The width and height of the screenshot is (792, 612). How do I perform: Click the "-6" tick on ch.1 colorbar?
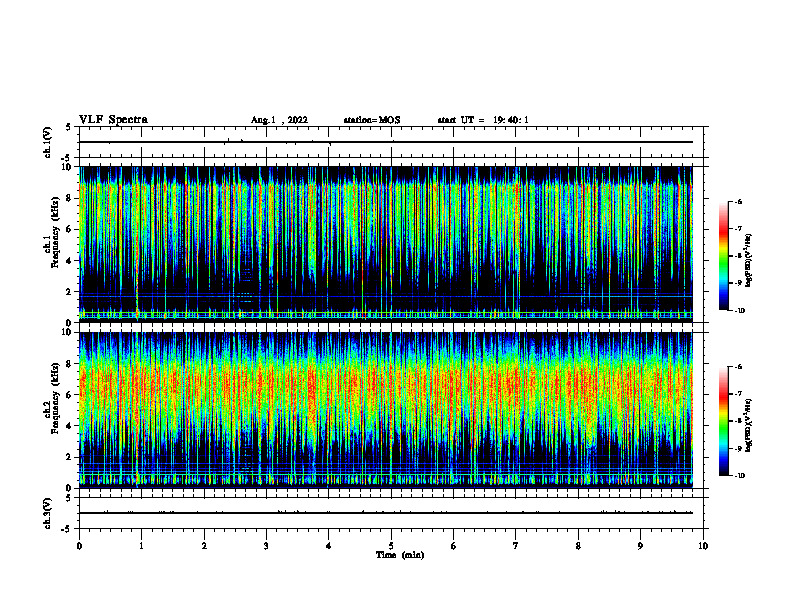tap(738, 201)
